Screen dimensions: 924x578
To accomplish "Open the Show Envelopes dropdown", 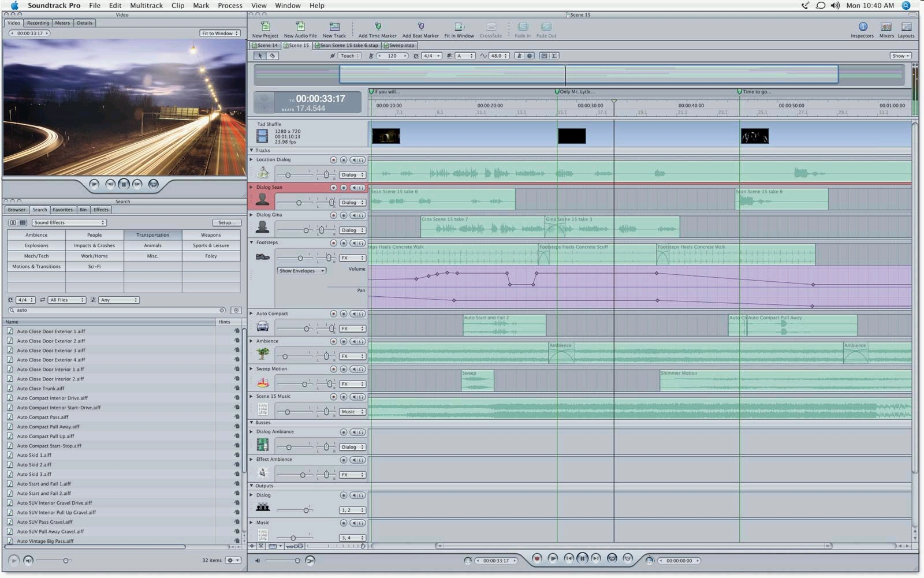I will coord(302,271).
